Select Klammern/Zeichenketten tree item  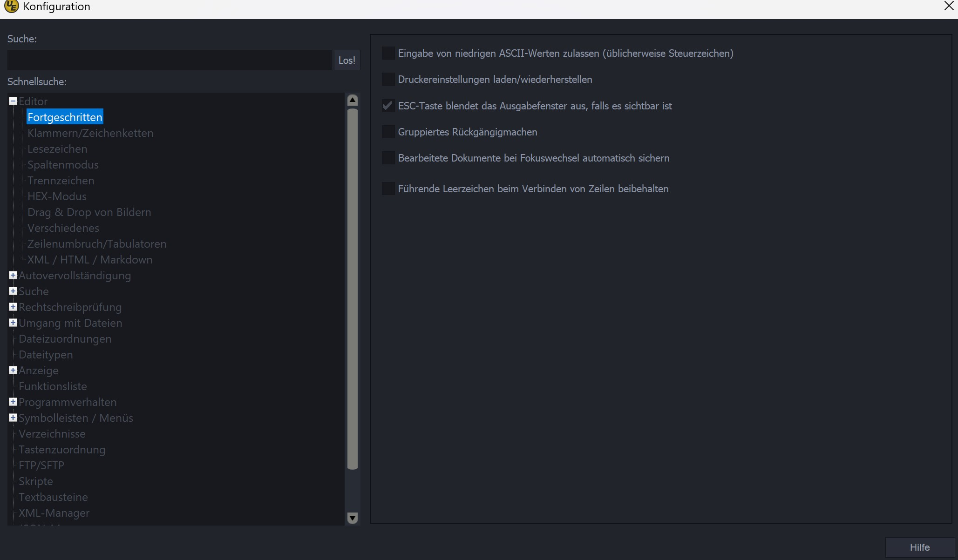click(x=90, y=133)
